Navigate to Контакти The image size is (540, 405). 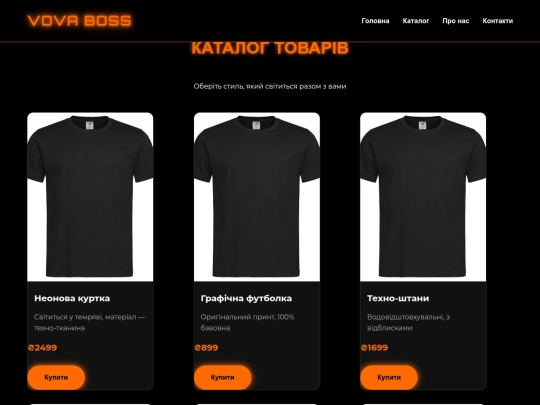click(x=498, y=21)
